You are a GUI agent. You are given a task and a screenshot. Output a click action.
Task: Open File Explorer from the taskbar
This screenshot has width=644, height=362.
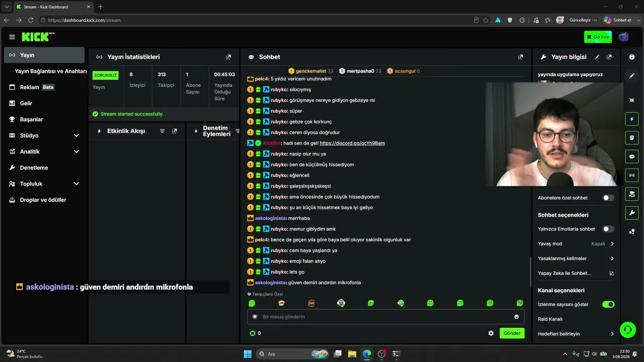coord(352,354)
